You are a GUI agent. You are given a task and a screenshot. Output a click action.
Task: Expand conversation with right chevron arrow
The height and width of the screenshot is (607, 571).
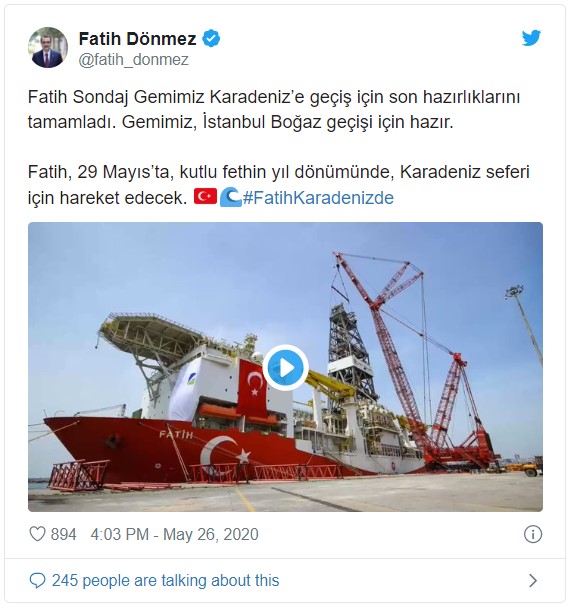pyautogui.click(x=533, y=581)
